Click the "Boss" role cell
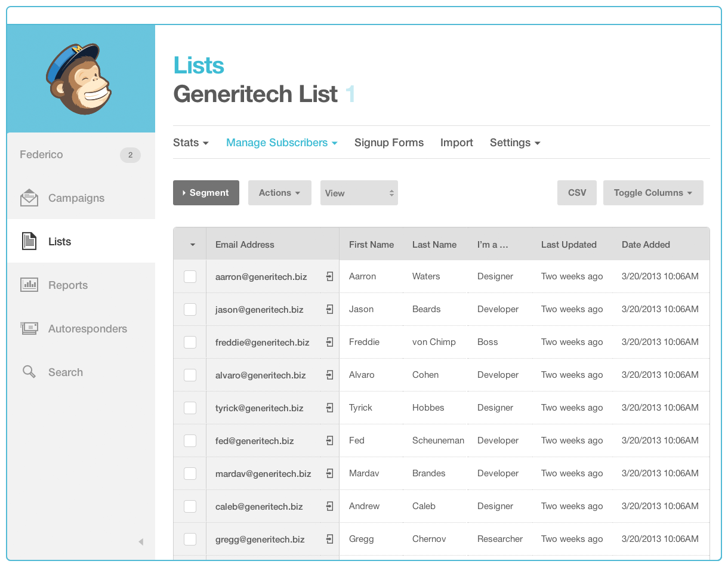The width and height of the screenshot is (728, 567). coord(488,342)
